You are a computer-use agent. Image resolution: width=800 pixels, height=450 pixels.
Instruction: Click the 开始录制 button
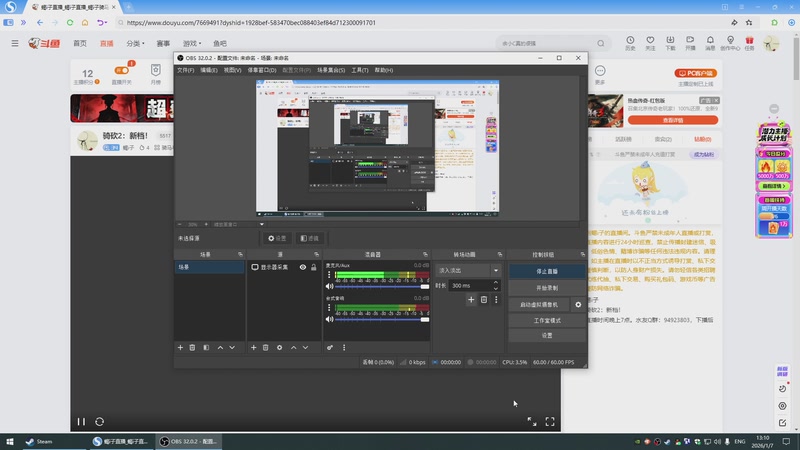coord(546,287)
